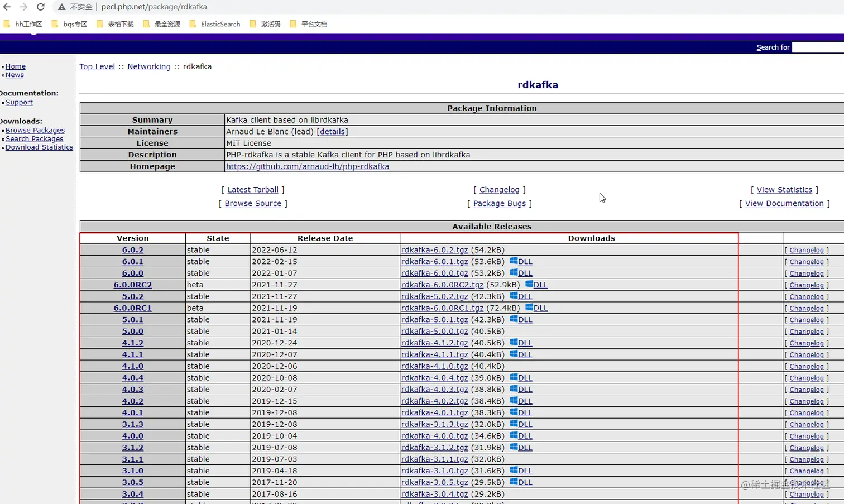Click the back navigation arrow

point(8,7)
